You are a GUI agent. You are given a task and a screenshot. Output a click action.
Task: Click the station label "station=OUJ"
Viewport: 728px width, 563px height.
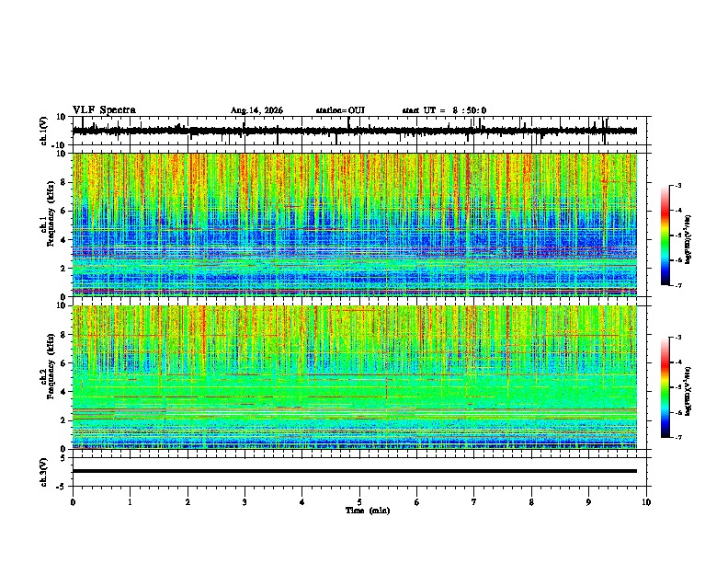pyautogui.click(x=340, y=110)
